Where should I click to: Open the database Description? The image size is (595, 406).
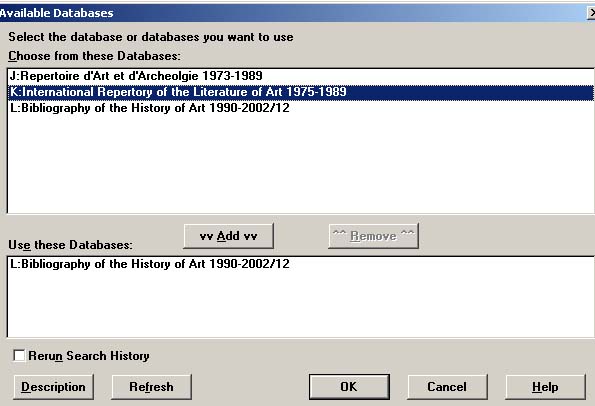click(54, 387)
